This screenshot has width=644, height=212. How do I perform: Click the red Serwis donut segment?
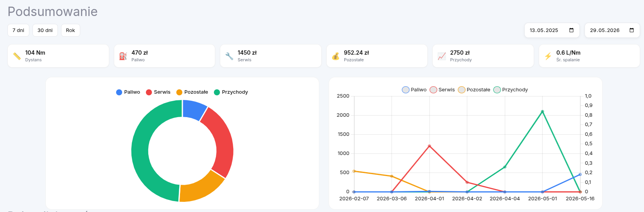coord(221,141)
